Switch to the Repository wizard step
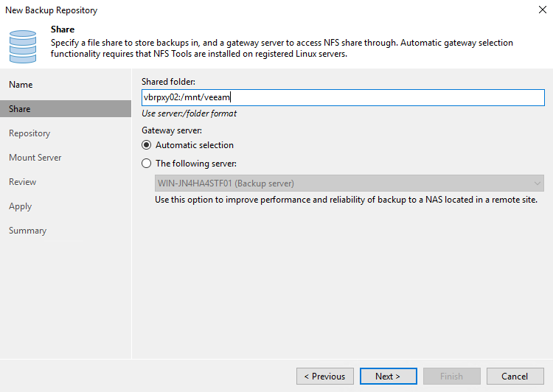The width and height of the screenshot is (553, 392). 29,133
